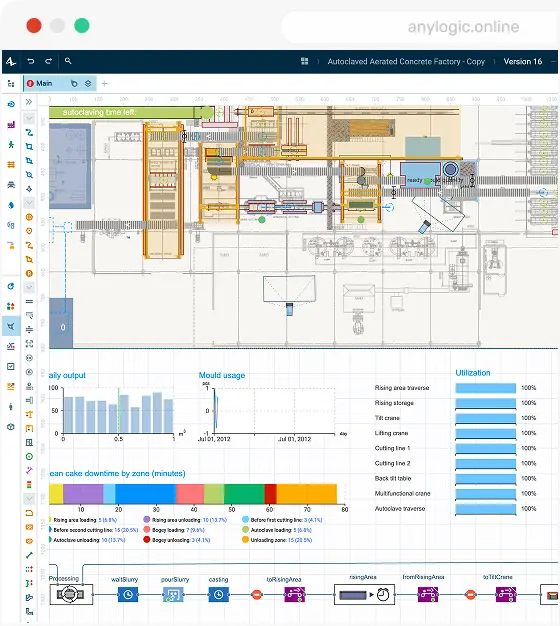
Task: Open the layers icon in Main tab
Action: (88, 83)
